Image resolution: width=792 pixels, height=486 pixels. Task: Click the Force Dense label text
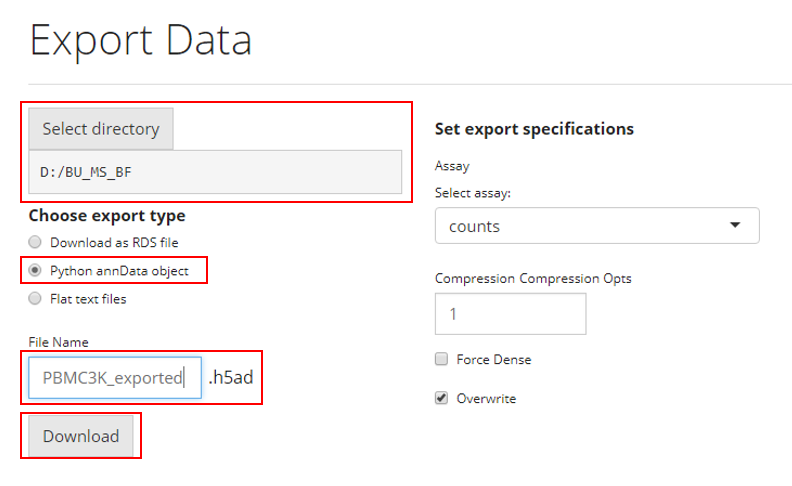(x=493, y=359)
